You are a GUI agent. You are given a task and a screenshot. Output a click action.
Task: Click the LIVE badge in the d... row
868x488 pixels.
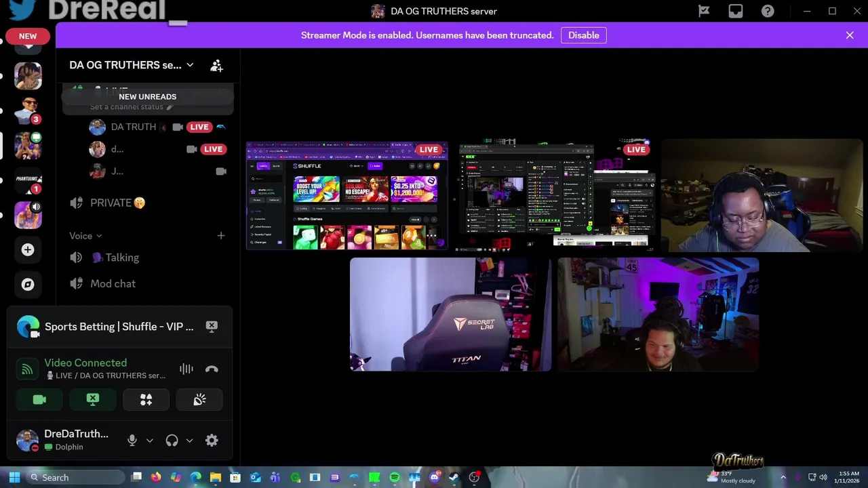[x=213, y=149]
